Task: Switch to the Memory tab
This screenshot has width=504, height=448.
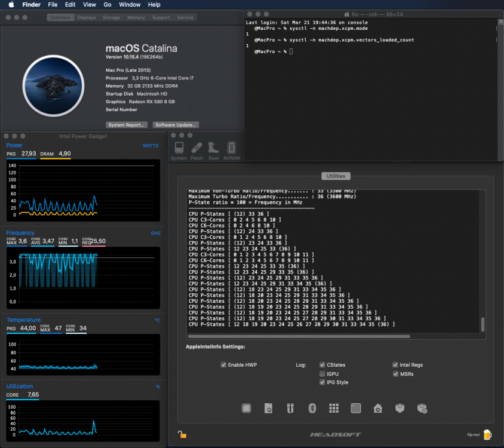Action: point(136,17)
